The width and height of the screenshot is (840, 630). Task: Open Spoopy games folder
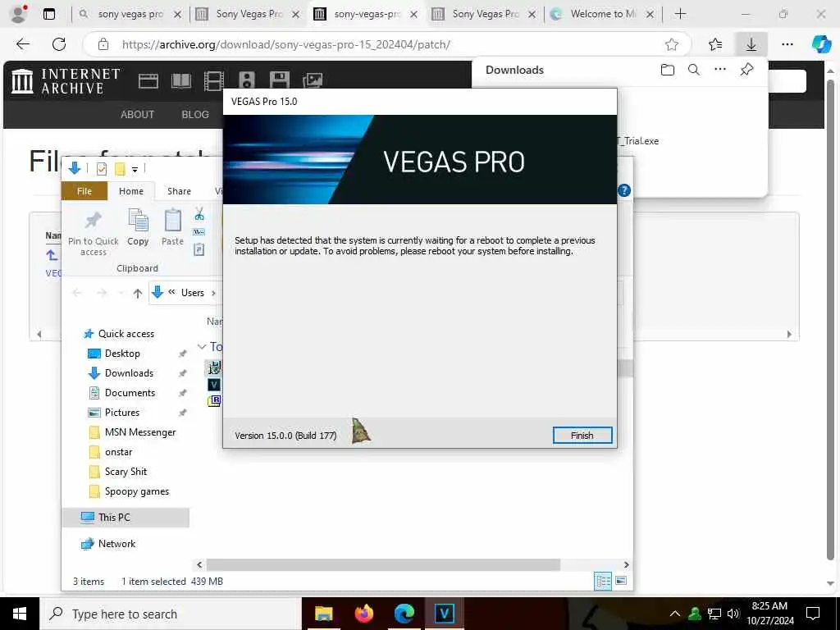(x=137, y=492)
